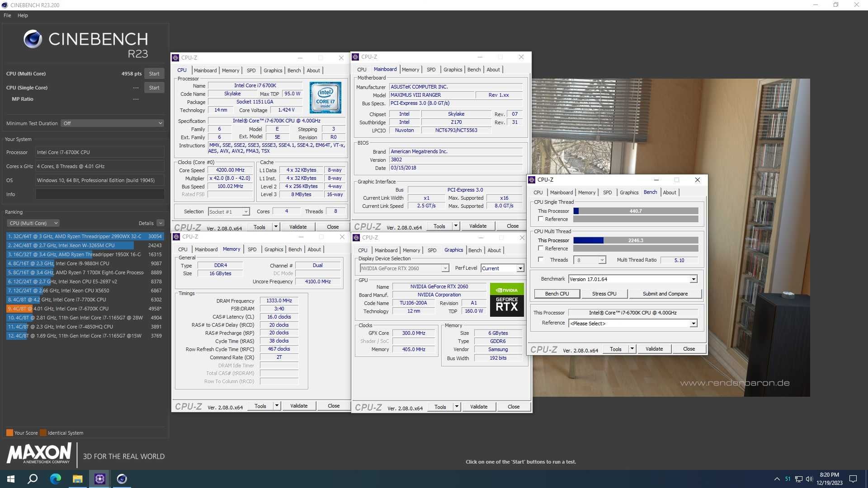Screen dimensions: 868x488
Task: Click Start button for CPU Multi Core test
Action: 155,73
